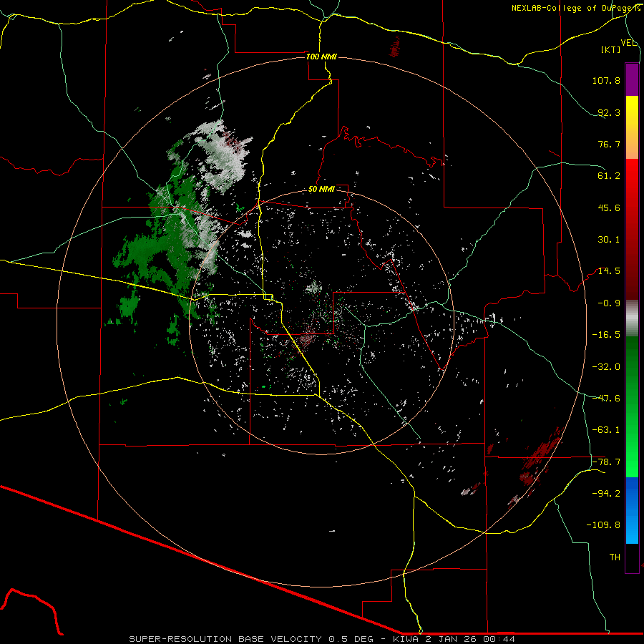Click the green segment of the velocity color bar

[x=632, y=406]
